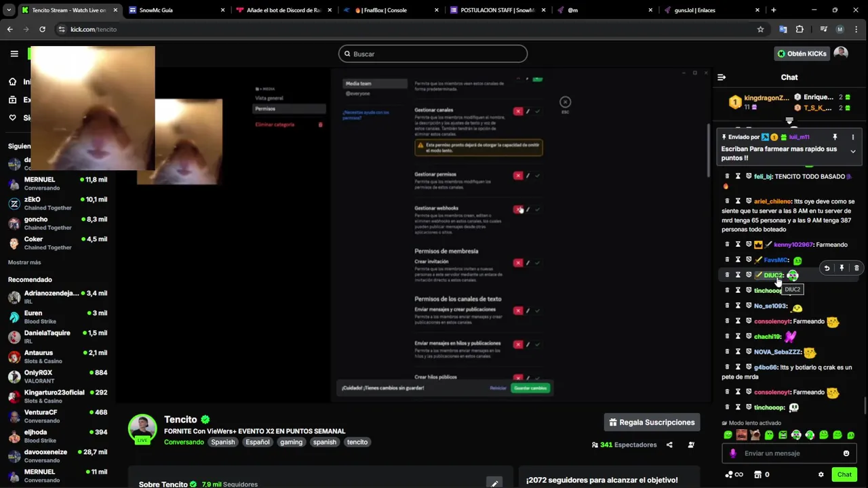This screenshot has width=868, height=488.
Task: Click the gaming tag under the stream title
Action: coord(291,442)
